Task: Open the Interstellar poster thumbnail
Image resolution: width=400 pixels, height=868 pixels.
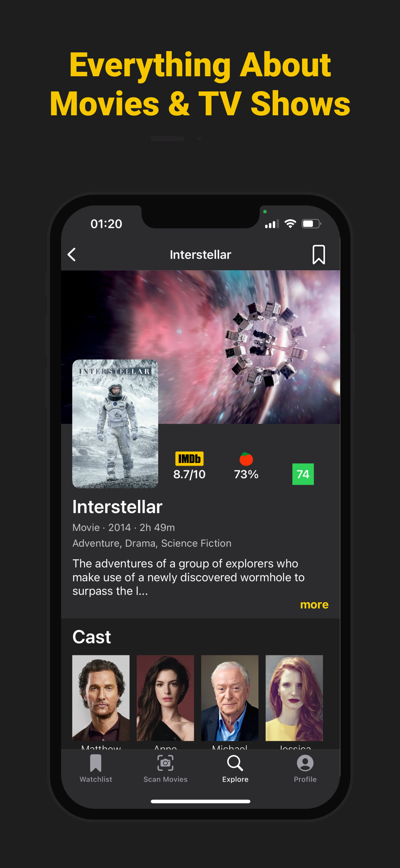Action: (115, 423)
